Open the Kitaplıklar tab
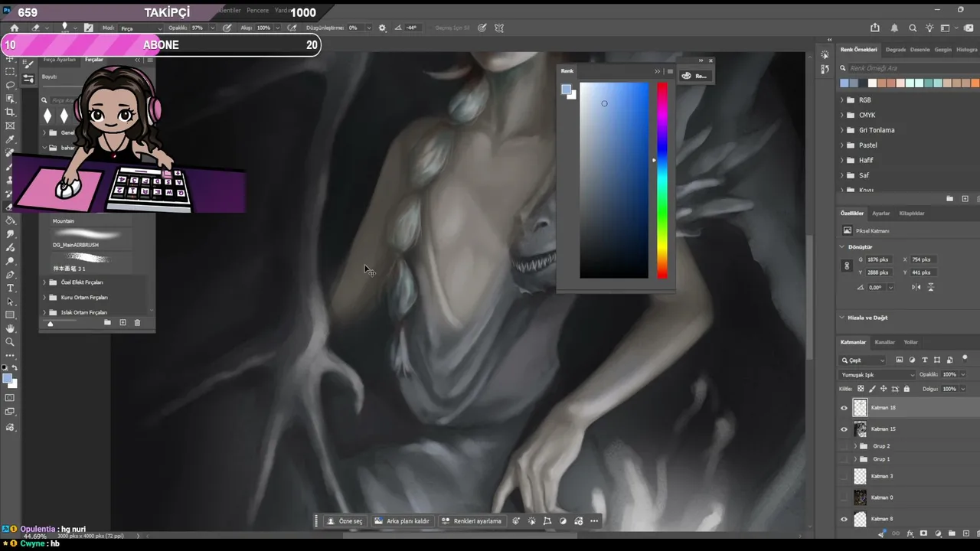 [x=912, y=214]
